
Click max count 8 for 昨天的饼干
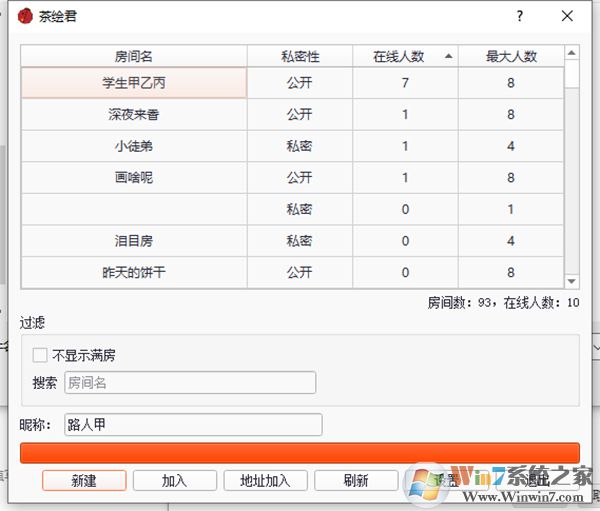[511, 273]
